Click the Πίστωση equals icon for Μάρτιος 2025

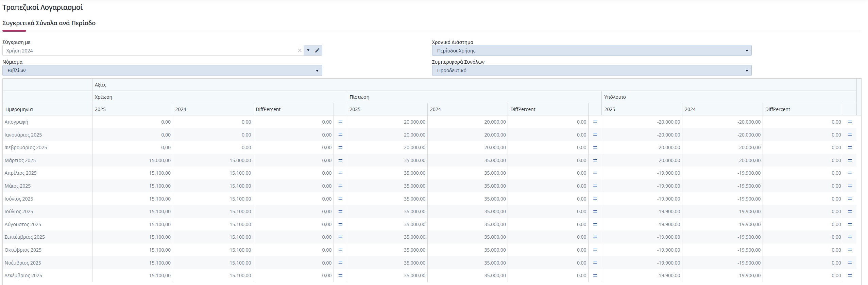pyautogui.click(x=595, y=160)
